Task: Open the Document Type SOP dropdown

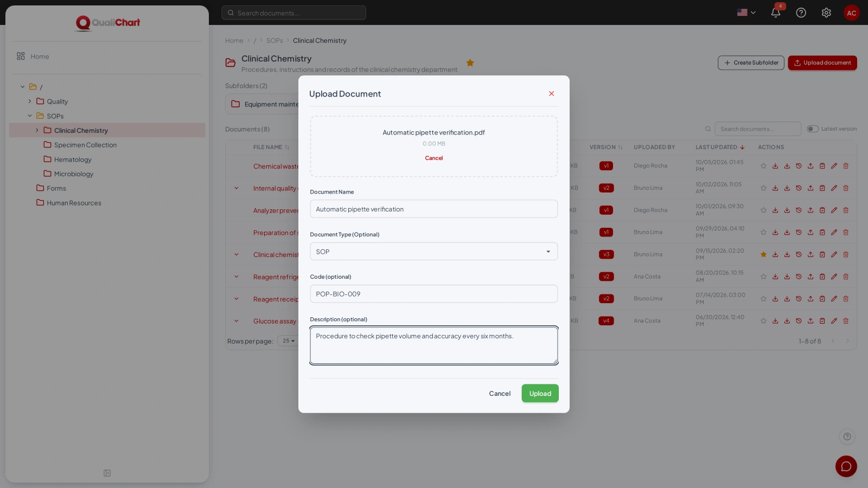Action: (433, 252)
